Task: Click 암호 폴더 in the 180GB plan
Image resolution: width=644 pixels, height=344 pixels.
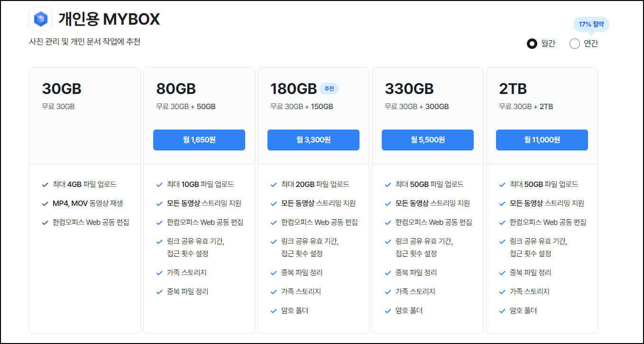Action: coord(295,311)
